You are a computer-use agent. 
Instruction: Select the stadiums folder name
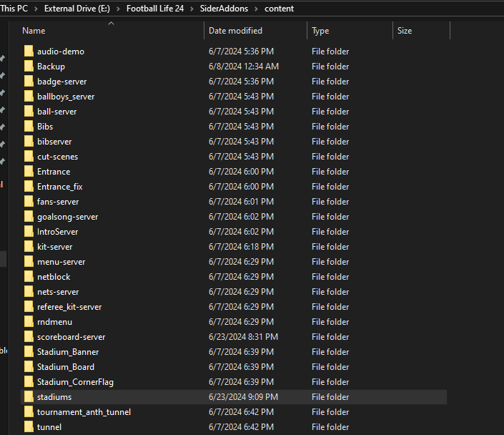(x=54, y=396)
